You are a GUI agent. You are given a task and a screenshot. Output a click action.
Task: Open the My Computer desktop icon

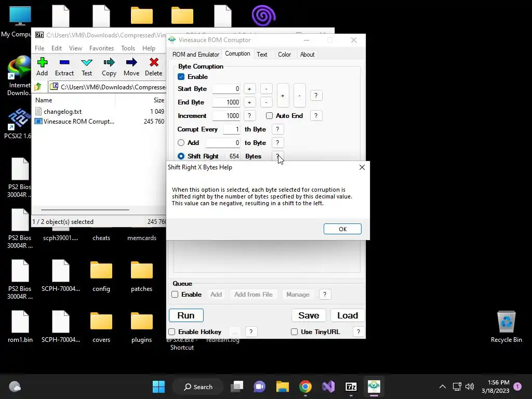point(20,22)
